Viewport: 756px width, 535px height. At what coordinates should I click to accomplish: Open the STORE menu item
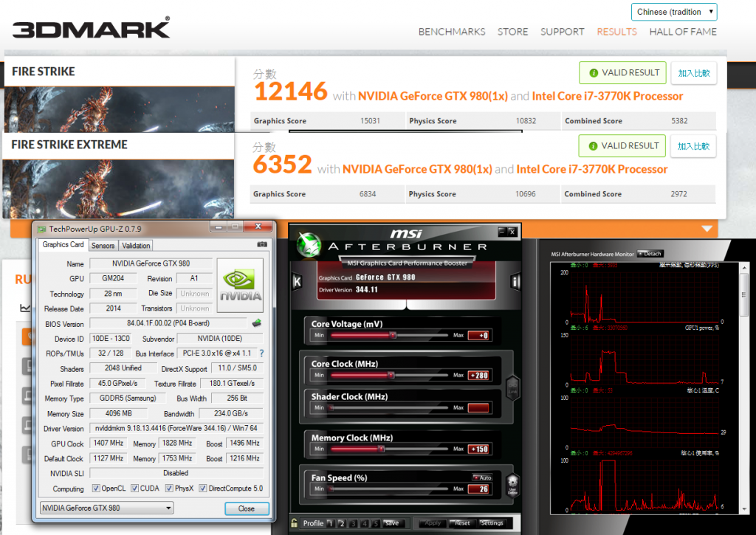[512, 32]
